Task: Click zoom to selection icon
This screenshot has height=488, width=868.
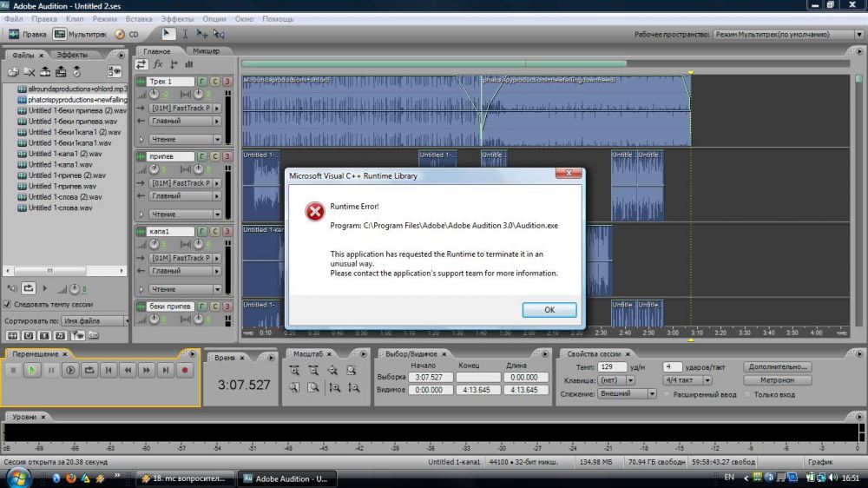Action: [x=351, y=370]
